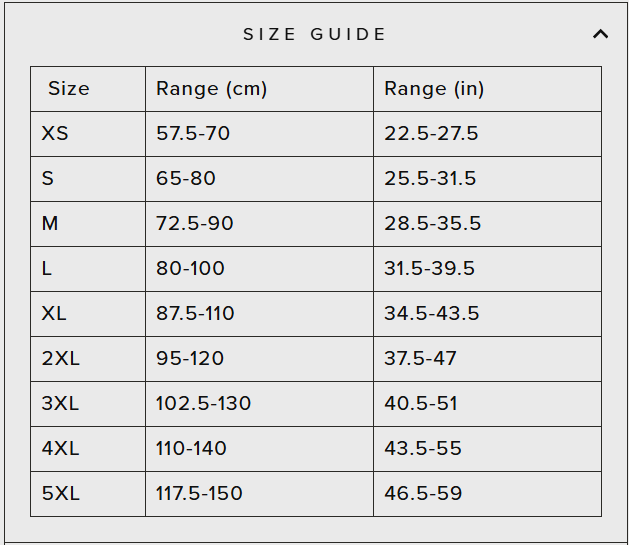This screenshot has width=629, height=545.
Task: Click the 117.5-150 cm range cell
Action: 199,494
